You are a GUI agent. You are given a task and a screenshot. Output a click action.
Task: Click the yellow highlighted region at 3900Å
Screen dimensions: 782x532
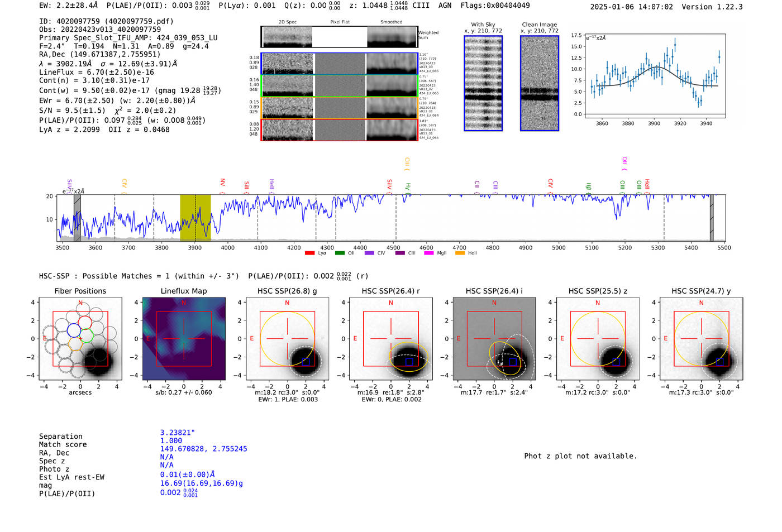[195, 218]
